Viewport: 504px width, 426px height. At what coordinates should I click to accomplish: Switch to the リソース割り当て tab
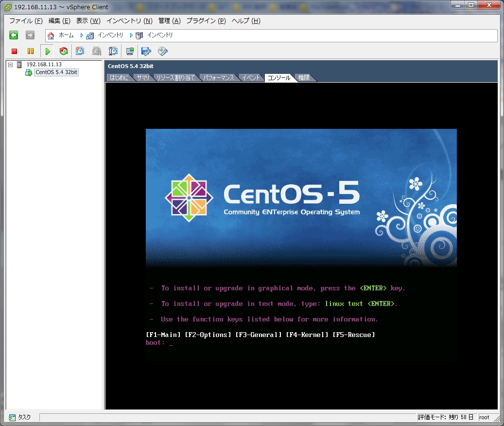[176, 78]
